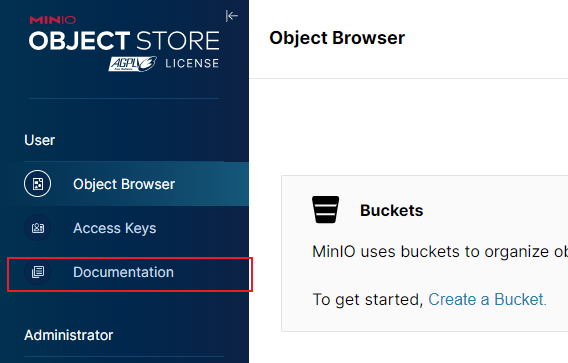The image size is (568, 363).
Task: Click the Object Browser page title
Action: click(337, 38)
